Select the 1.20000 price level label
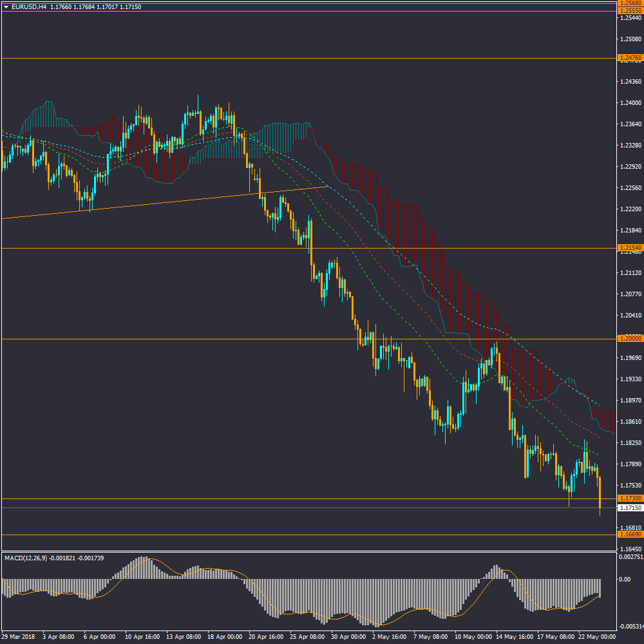Viewport: 644px width, 644px height. [630, 338]
